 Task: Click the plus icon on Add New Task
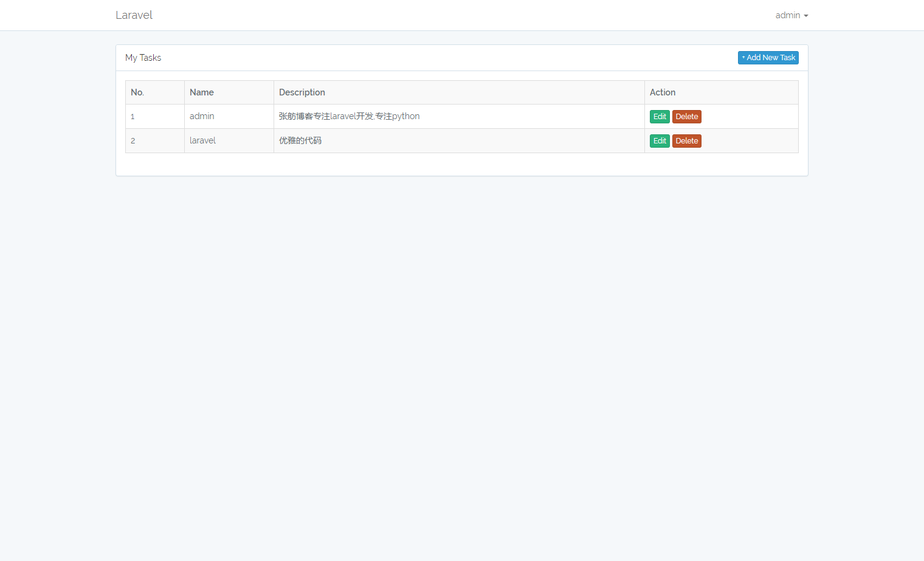(743, 58)
